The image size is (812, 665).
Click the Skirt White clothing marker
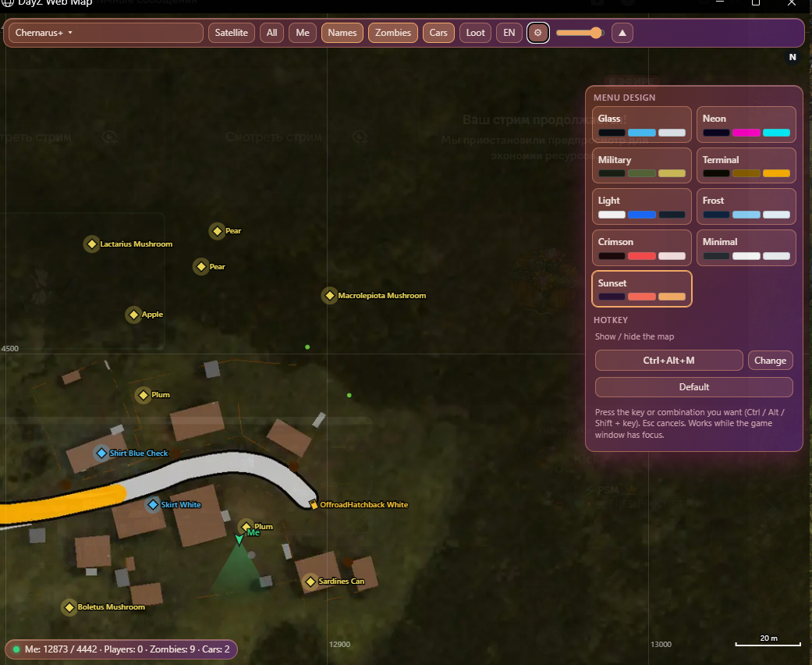pos(153,504)
